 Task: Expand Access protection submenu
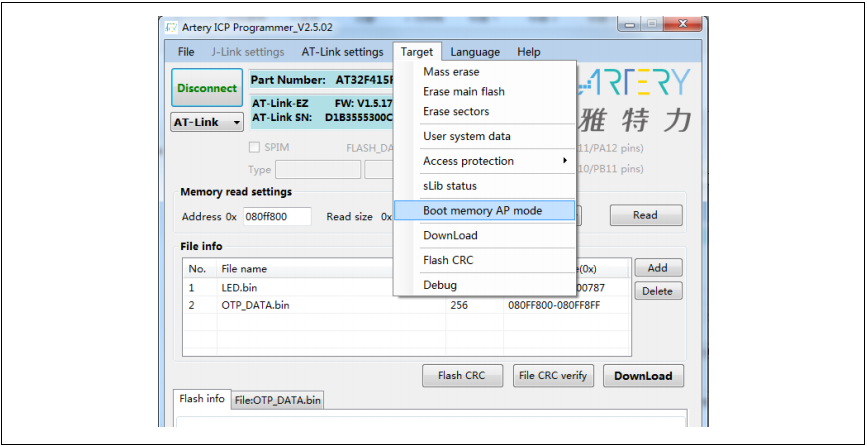(484, 161)
